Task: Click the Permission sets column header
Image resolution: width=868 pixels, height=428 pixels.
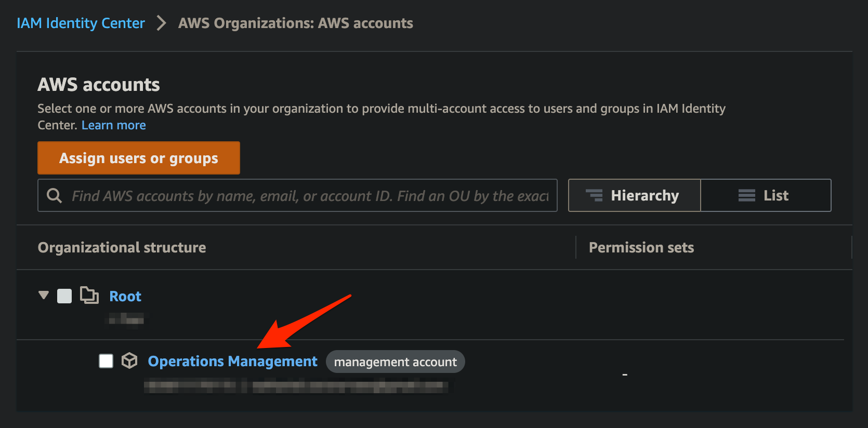Action: (641, 247)
